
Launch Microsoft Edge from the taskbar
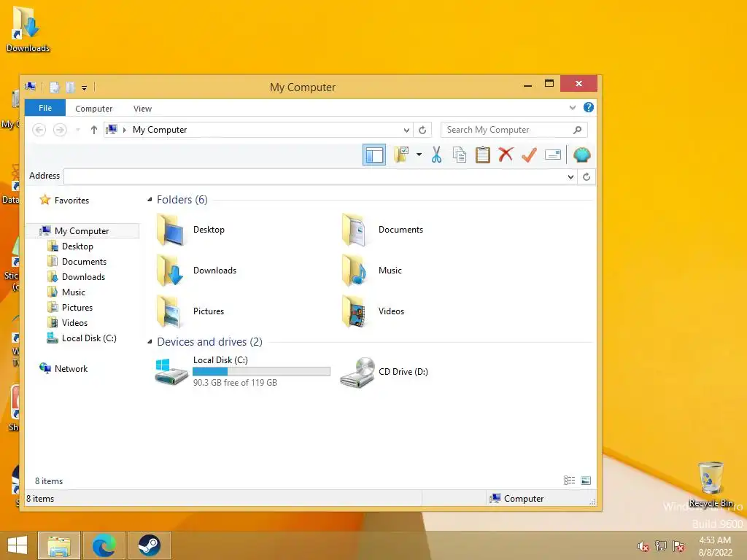pos(104,545)
